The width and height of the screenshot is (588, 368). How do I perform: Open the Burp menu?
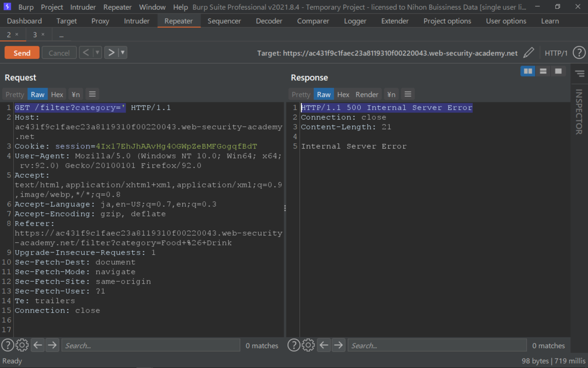tap(26, 7)
